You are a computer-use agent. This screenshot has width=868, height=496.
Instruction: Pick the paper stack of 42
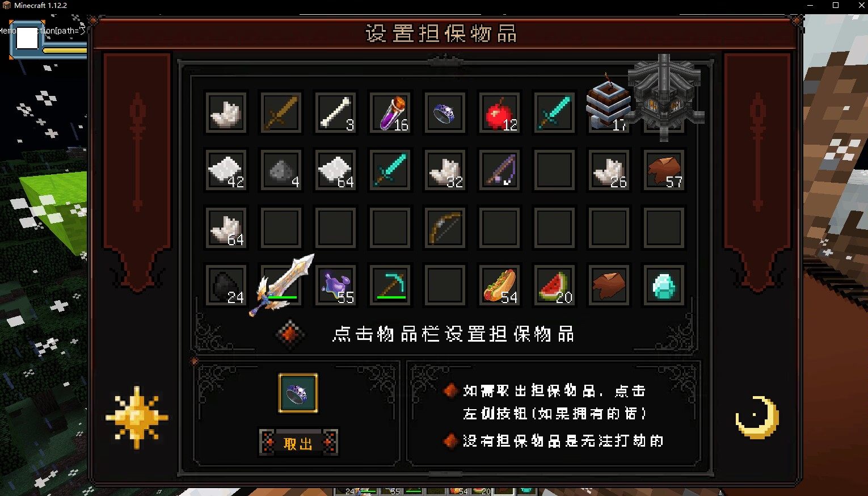(226, 170)
